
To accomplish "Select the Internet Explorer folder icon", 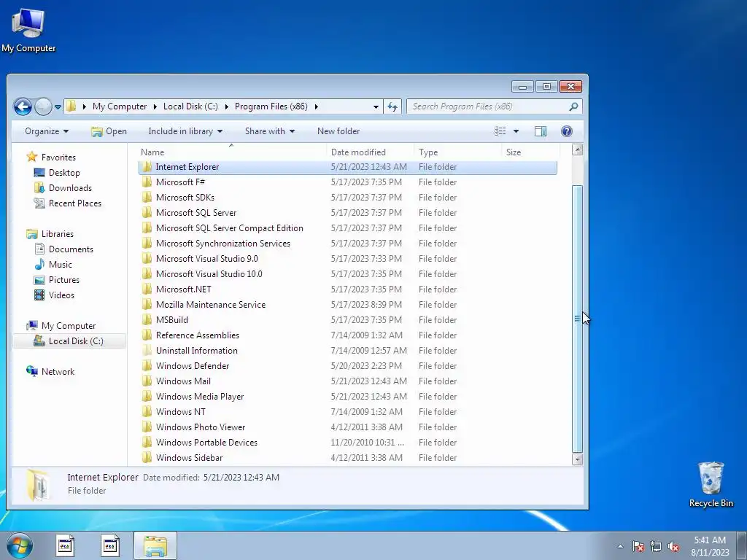I will click(147, 167).
